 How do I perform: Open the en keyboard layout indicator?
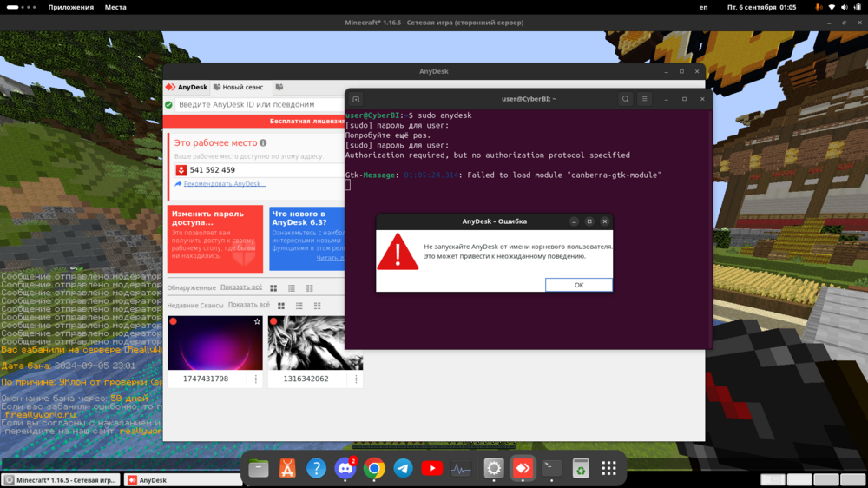(x=703, y=7)
